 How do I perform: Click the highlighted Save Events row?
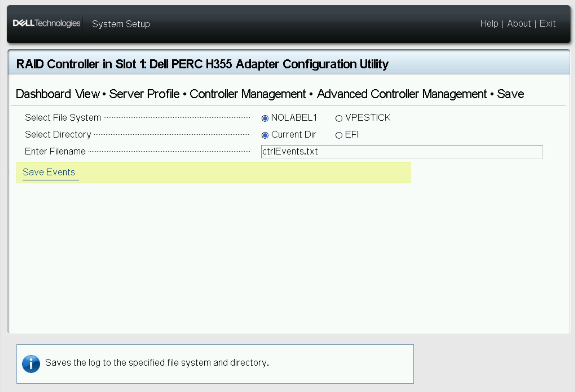(x=213, y=172)
